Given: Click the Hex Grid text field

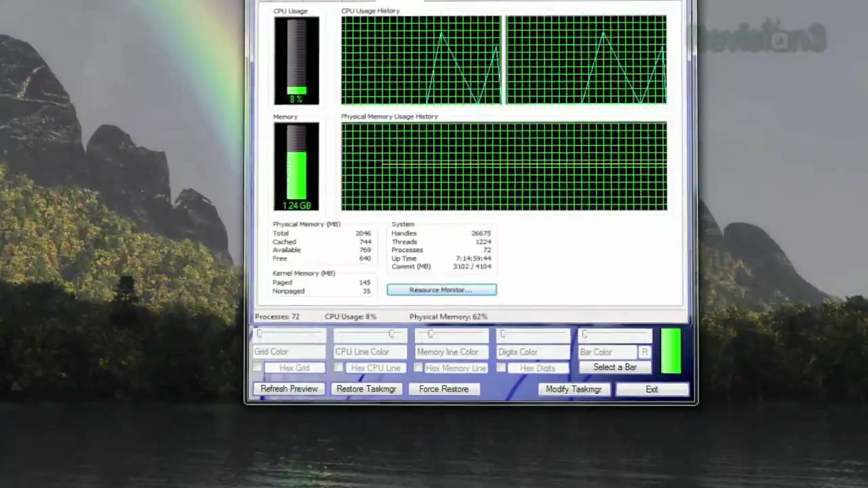Looking at the screenshot, I should [x=294, y=368].
